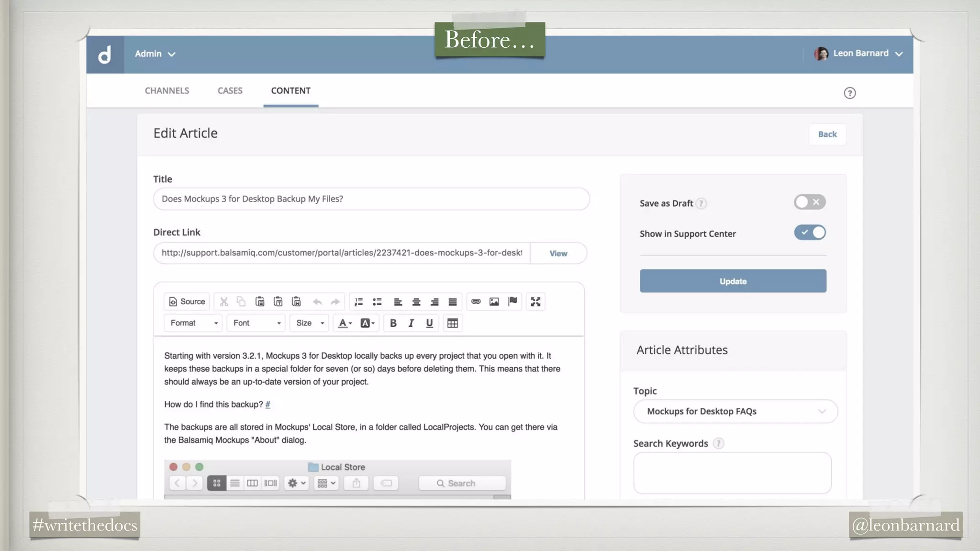The height and width of the screenshot is (551, 980).
Task: Click the insert image icon
Action: [x=494, y=302]
